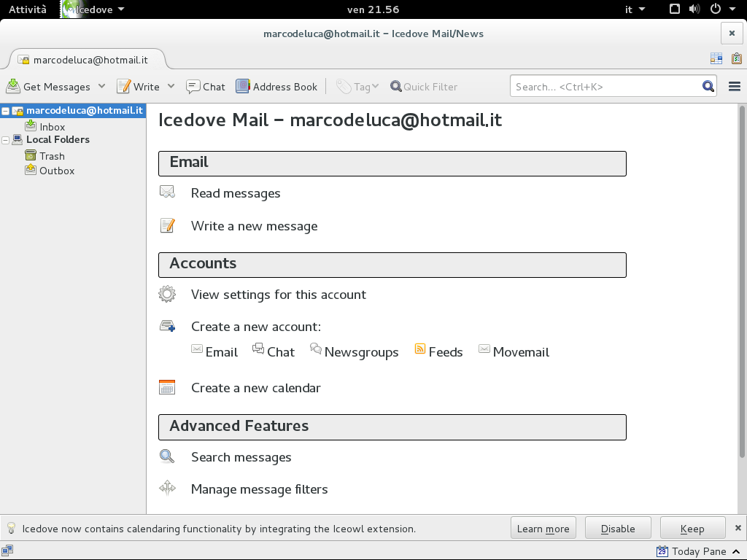Click the Read messages envelope icon
The image size is (747, 560).
click(167, 192)
